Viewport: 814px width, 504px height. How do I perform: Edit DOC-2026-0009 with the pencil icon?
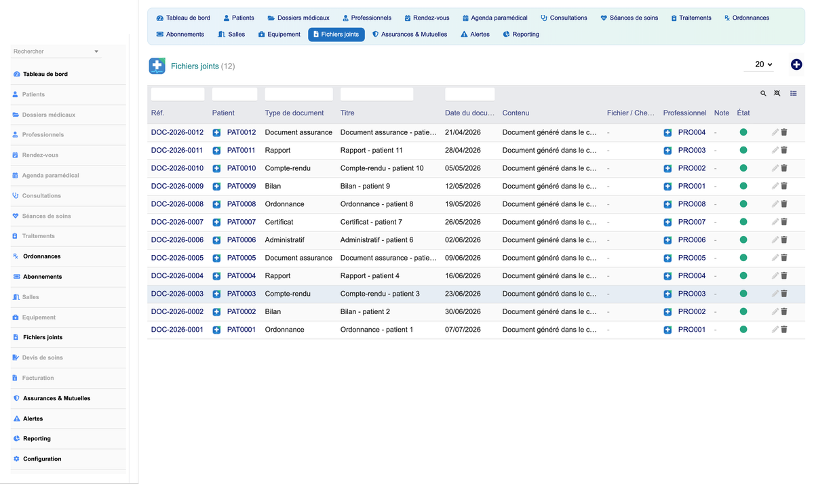coord(775,186)
